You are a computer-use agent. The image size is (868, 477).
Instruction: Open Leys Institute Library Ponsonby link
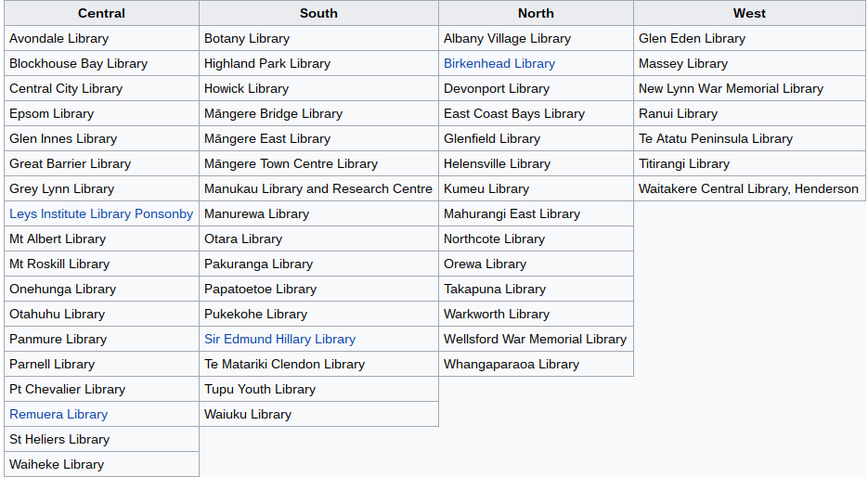pos(101,213)
